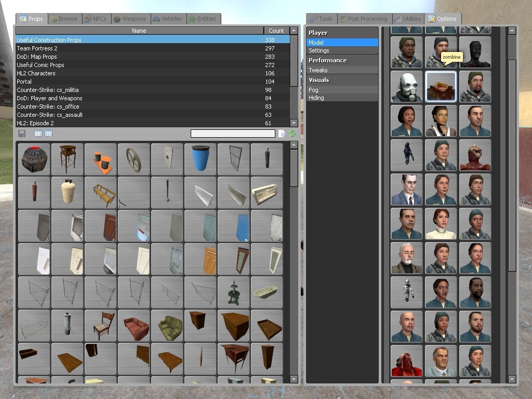Click the green refresh arrows icon

pos(292,134)
